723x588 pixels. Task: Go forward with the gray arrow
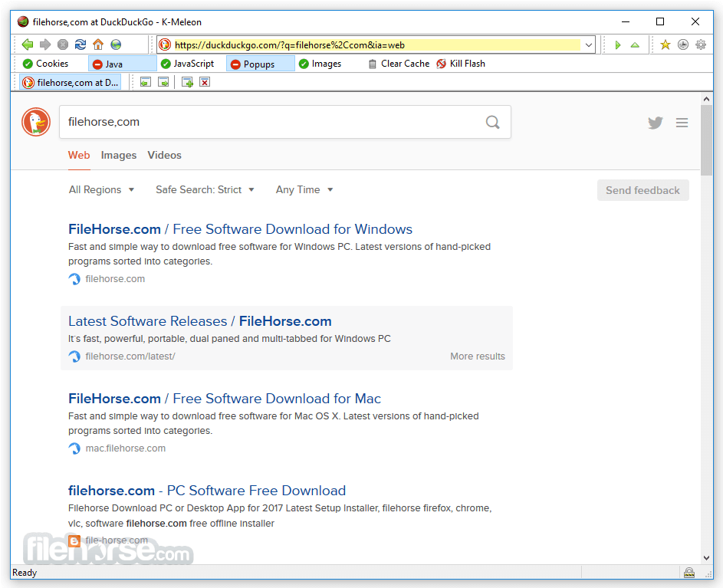[x=44, y=44]
